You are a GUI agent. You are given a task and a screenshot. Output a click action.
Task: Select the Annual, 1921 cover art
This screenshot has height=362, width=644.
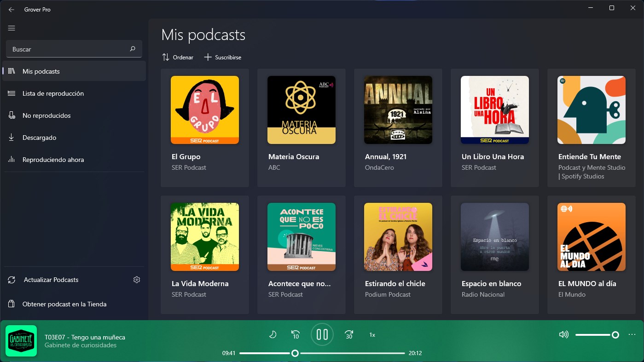pyautogui.click(x=398, y=110)
